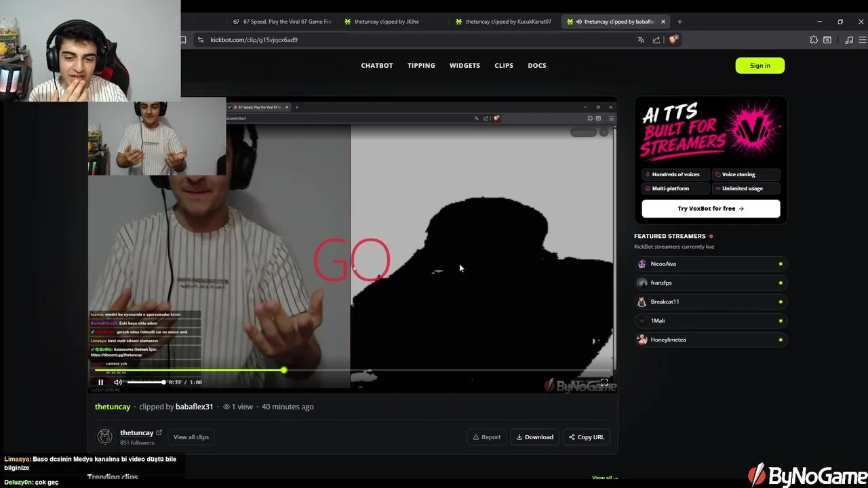
Task: Open the media control music note icon
Action: tap(849, 40)
